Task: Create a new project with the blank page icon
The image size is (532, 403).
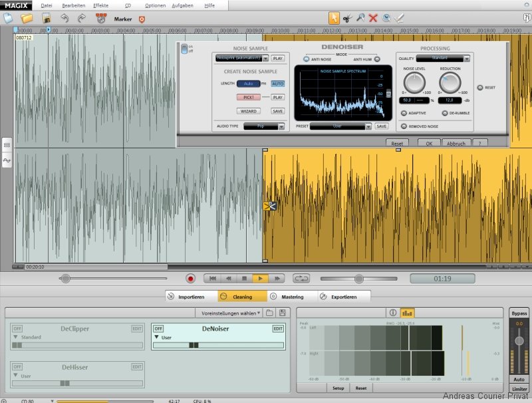Action: (7, 18)
